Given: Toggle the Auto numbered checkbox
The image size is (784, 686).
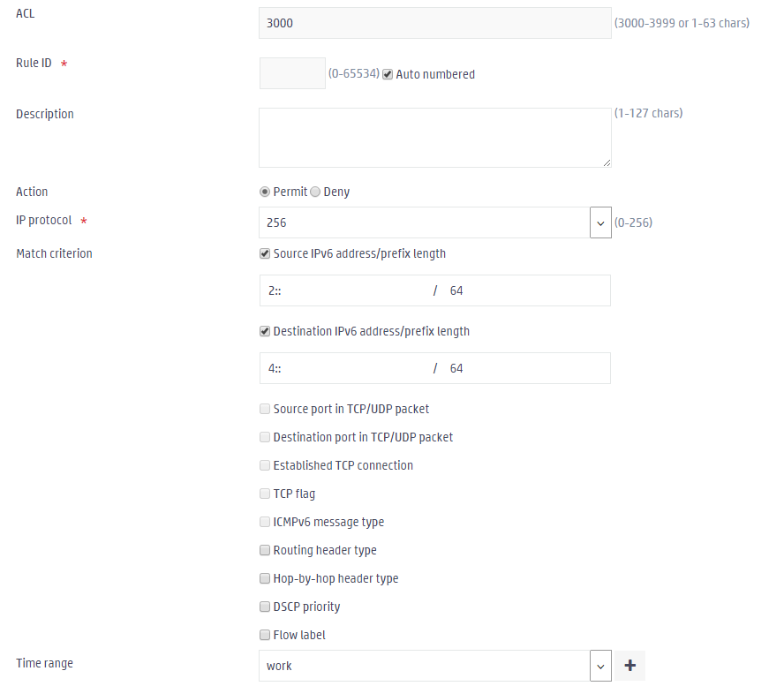Looking at the screenshot, I should (x=388, y=74).
